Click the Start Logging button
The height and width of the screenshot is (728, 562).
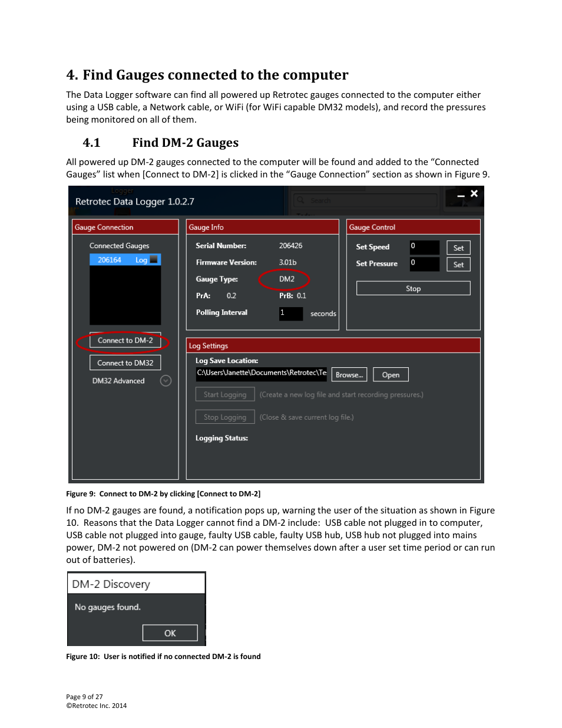pyautogui.click(x=225, y=394)
